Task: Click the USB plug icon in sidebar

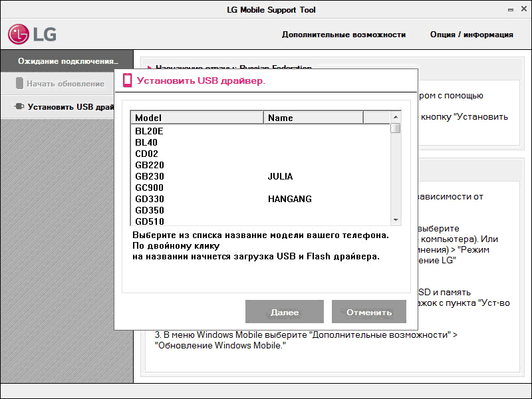Action: 19,106
